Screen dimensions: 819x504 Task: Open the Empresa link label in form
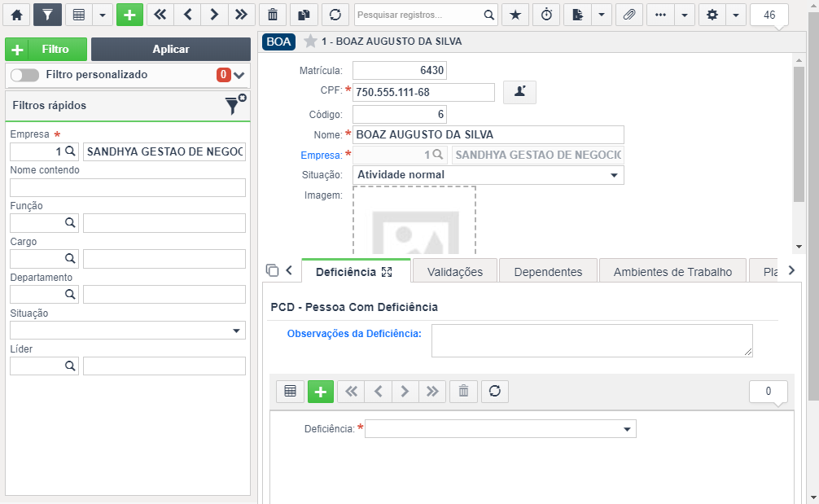click(x=322, y=156)
